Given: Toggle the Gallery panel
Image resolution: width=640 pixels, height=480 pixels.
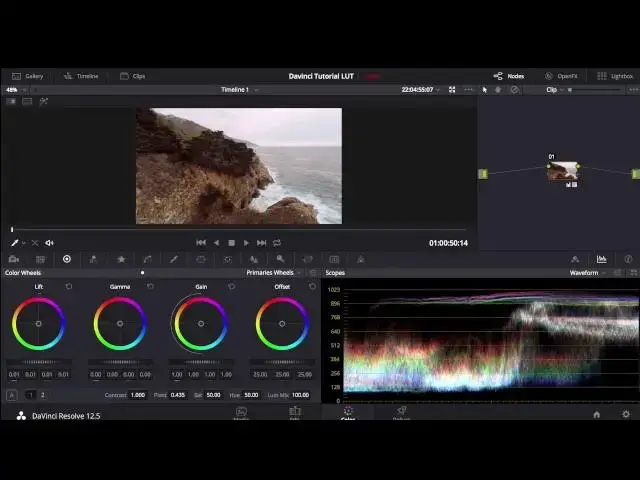Looking at the screenshot, I should coord(27,76).
